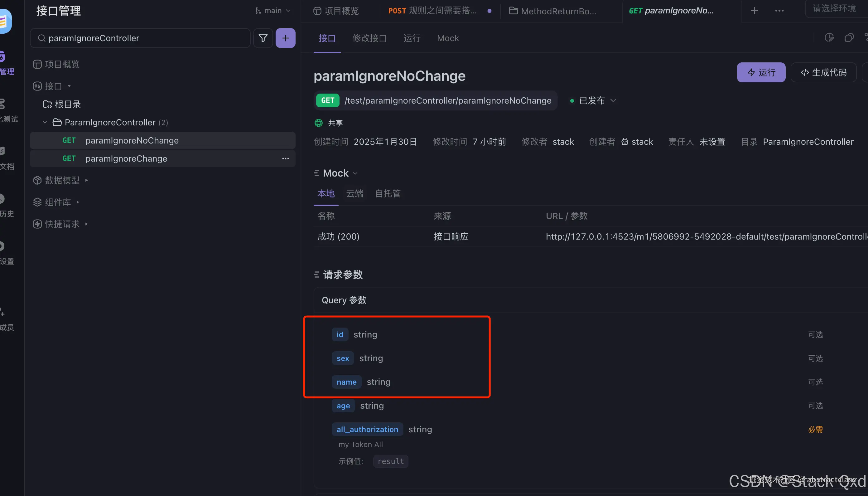
Task: Collapse the ParamIgnoreController folder
Action: click(x=45, y=122)
